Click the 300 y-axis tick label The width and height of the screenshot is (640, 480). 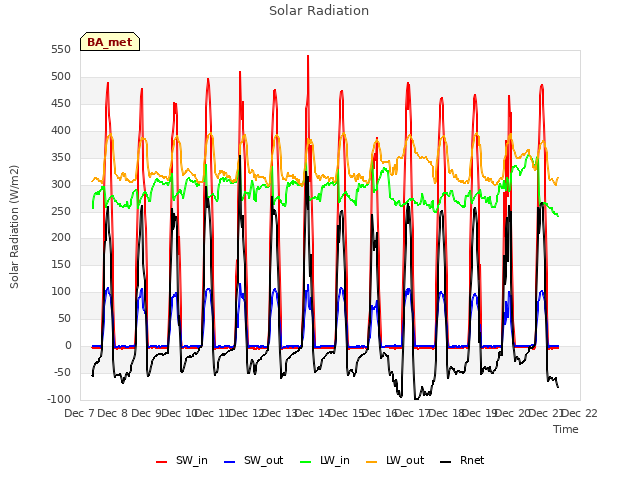click(61, 184)
